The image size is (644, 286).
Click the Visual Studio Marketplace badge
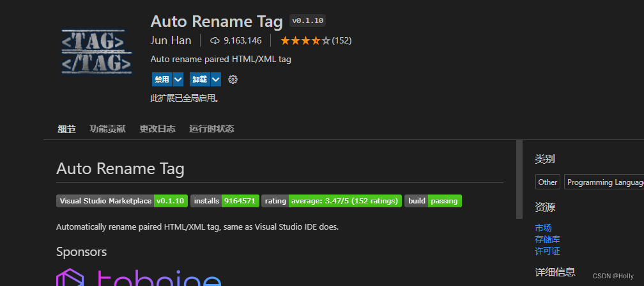[121, 201]
